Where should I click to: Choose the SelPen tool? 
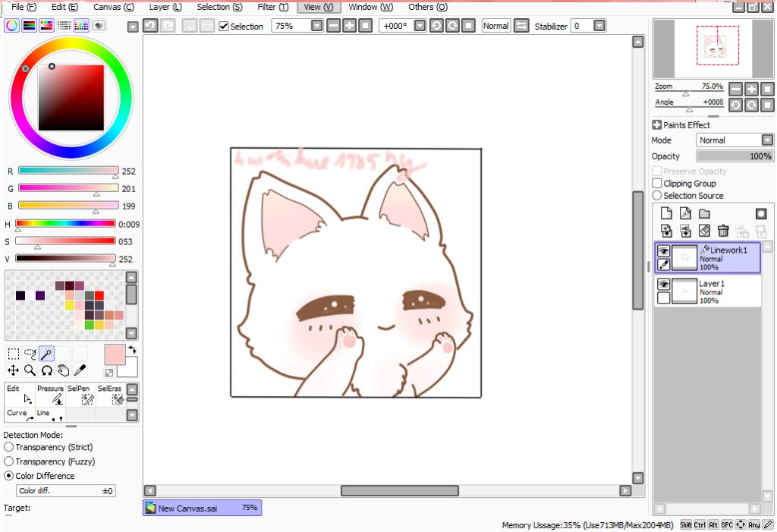[x=80, y=395]
